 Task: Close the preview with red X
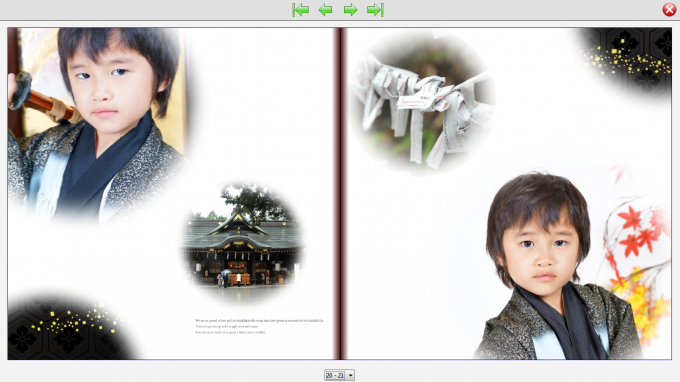click(x=669, y=10)
